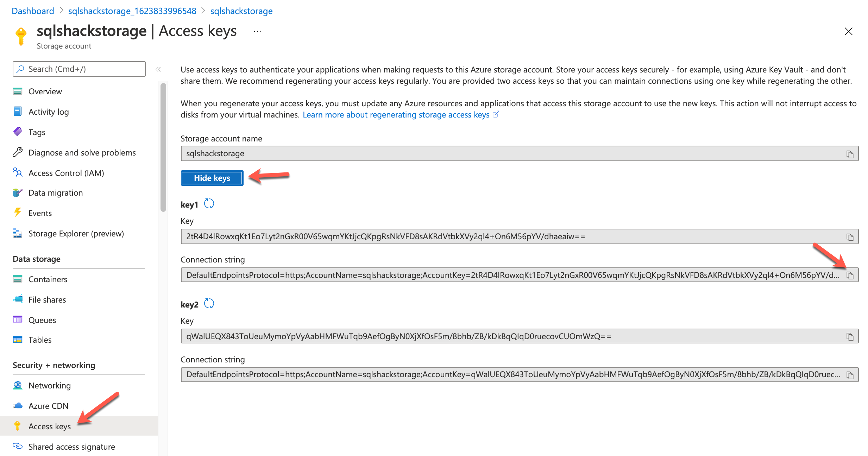Collapse the sidebar with double chevron
868x456 pixels.
[158, 69]
